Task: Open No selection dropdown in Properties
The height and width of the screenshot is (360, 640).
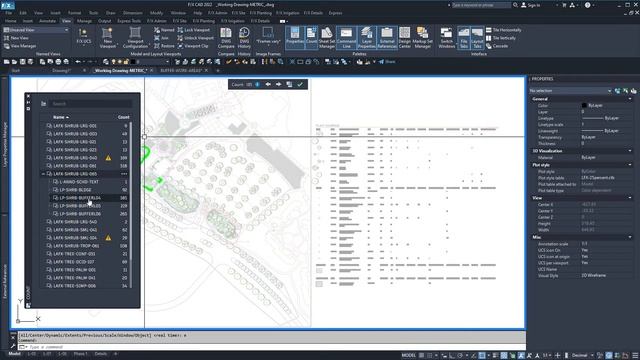Action: click(571, 91)
